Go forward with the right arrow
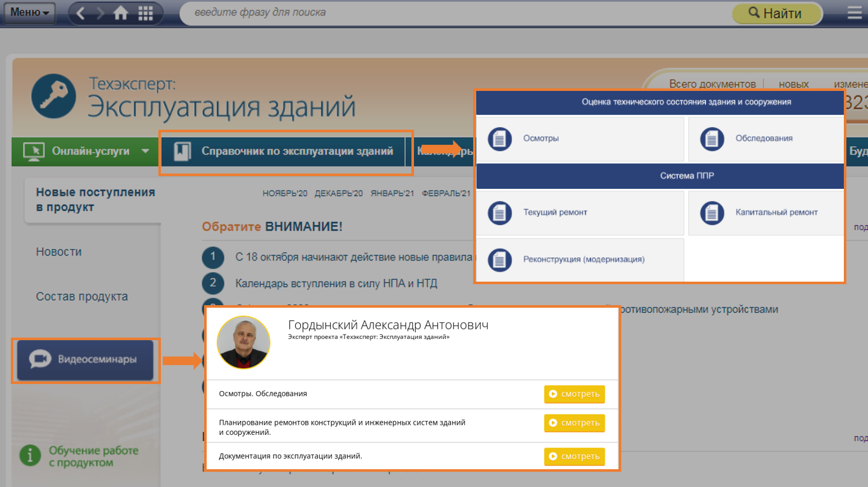Screen dimensions: 868x487 click(x=100, y=13)
